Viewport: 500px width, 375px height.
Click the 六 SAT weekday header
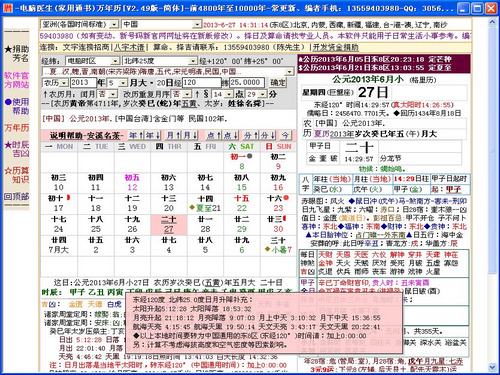[242, 147]
